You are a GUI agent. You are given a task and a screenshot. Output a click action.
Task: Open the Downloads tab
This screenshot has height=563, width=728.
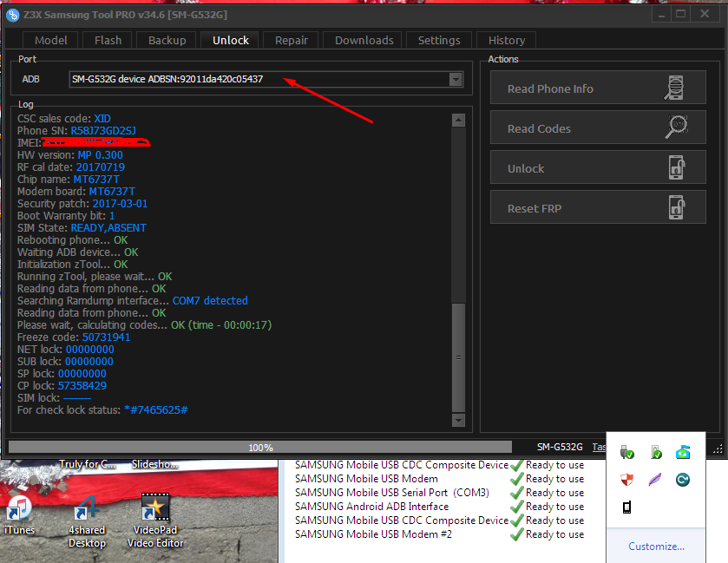coord(364,41)
